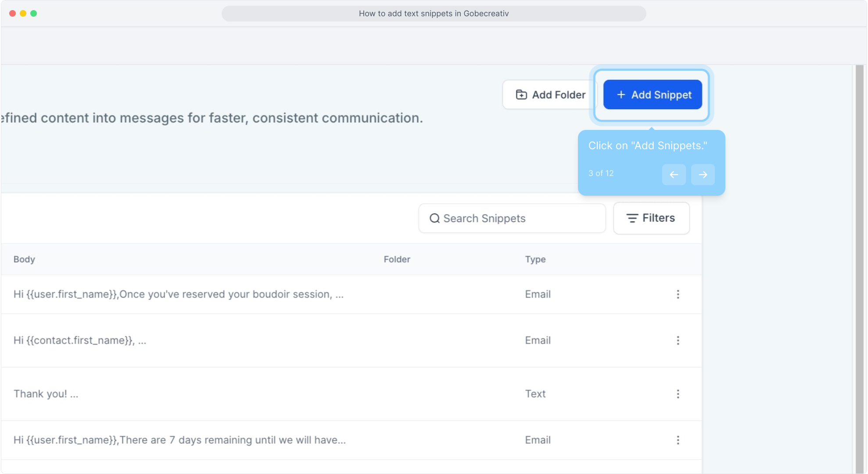Open options menu for boudoir session snippet
This screenshot has width=868, height=474.
coord(678,294)
